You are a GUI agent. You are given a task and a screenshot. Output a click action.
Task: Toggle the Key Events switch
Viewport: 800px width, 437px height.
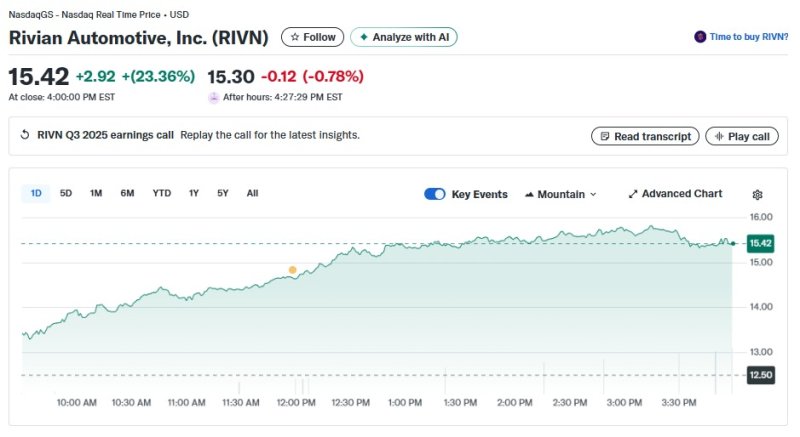point(434,194)
